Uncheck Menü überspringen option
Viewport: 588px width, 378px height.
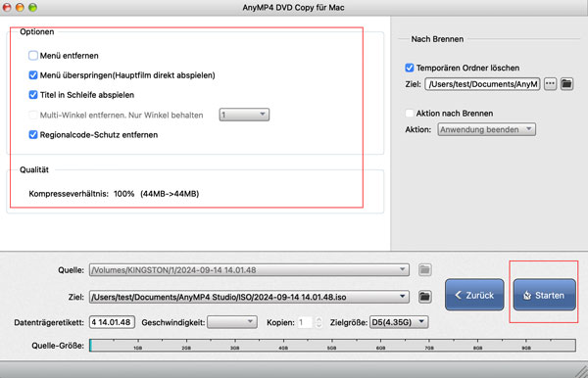(33, 75)
